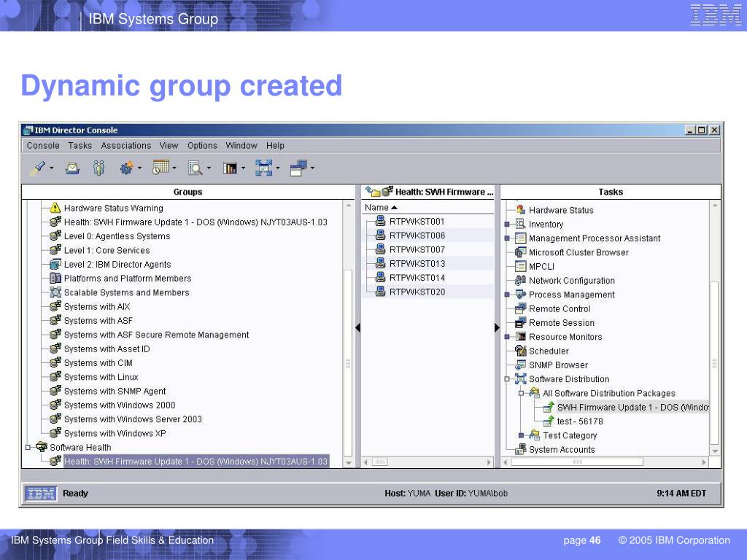Select the MPCLI task
The image size is (747, 560).
tap(541, 267)
